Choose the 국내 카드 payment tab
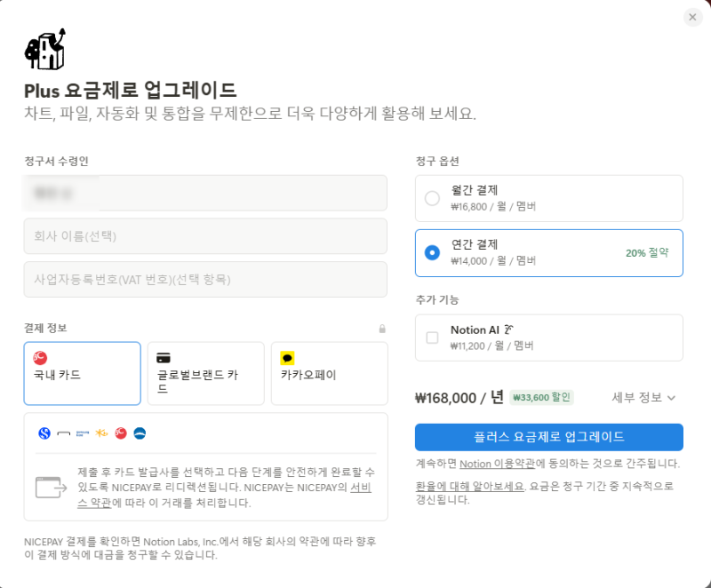 82,373
